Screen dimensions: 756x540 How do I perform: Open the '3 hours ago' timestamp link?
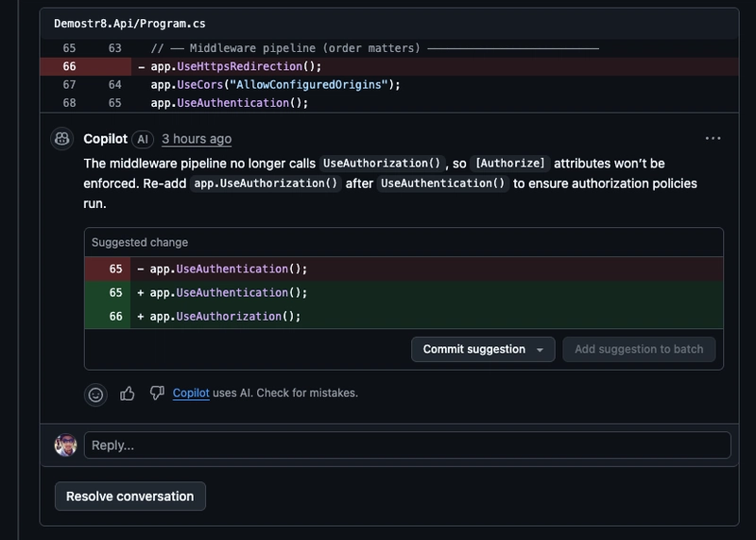click(x=197, y=139)
